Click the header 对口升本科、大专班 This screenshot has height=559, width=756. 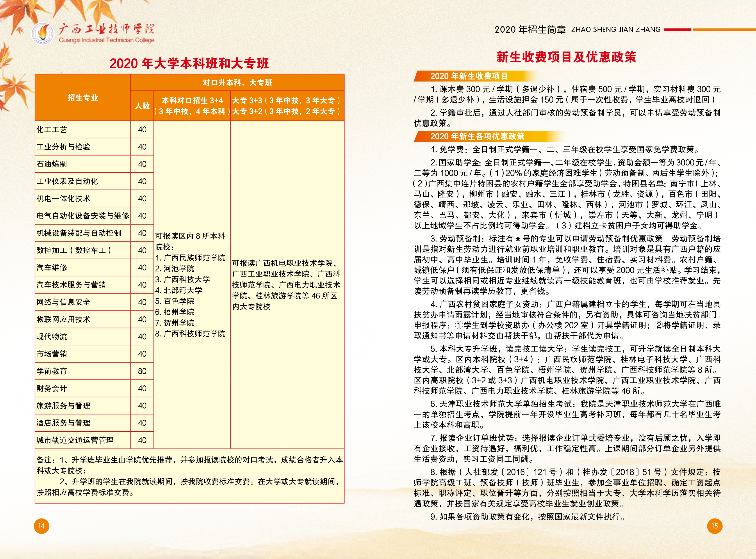[x=237, y=83]
